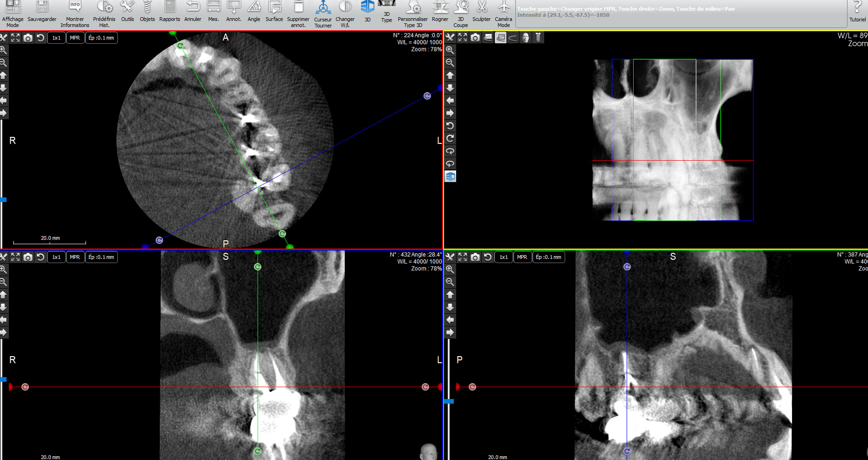The image size is (868, 460).
Task: Toggle the face skin view in 3D panel
Action: point(526,38)
